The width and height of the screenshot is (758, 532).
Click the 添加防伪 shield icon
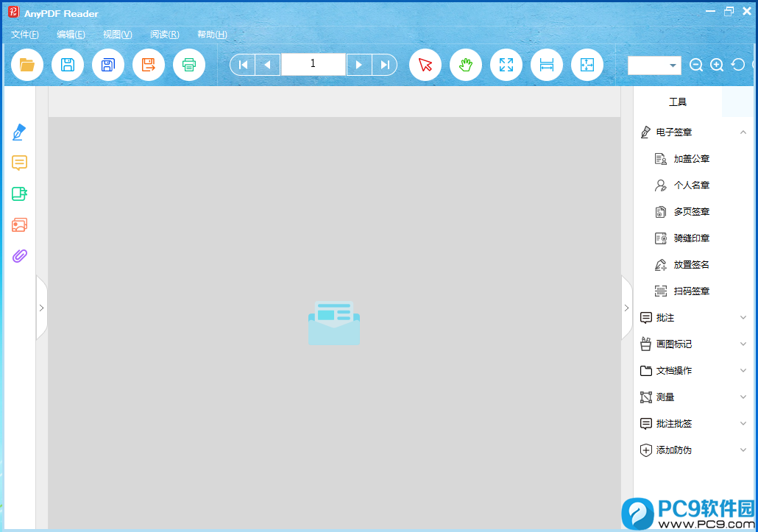point(646,450)
